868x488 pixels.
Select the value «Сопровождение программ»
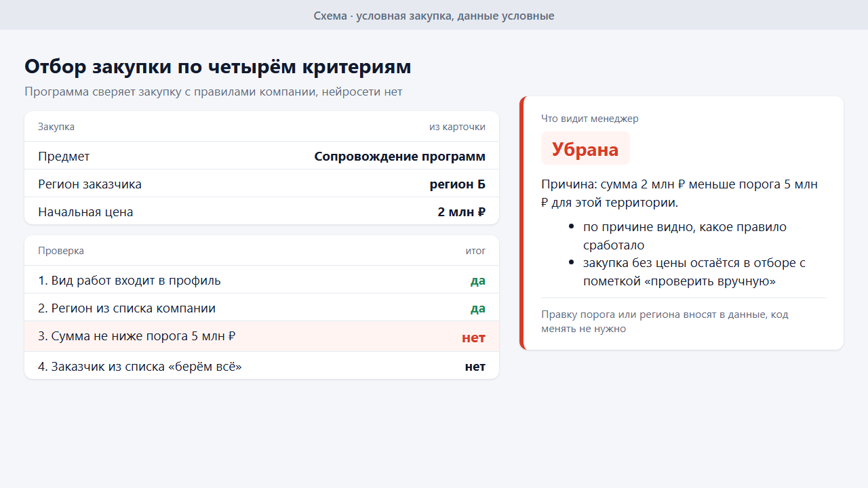click(400, 157)
